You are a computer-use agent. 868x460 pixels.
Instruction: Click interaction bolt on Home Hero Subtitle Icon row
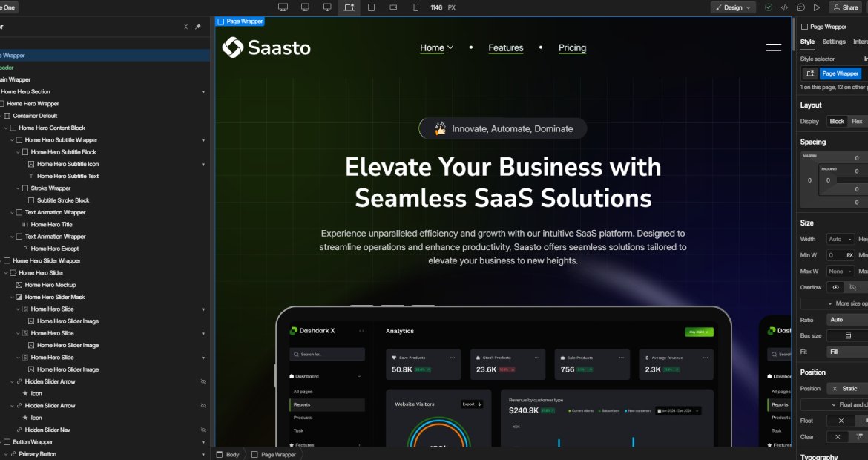coord(203,165)
